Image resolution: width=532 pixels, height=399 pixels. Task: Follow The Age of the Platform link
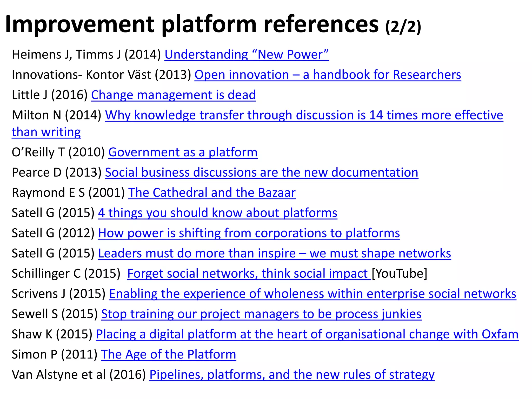click(168, 355)
